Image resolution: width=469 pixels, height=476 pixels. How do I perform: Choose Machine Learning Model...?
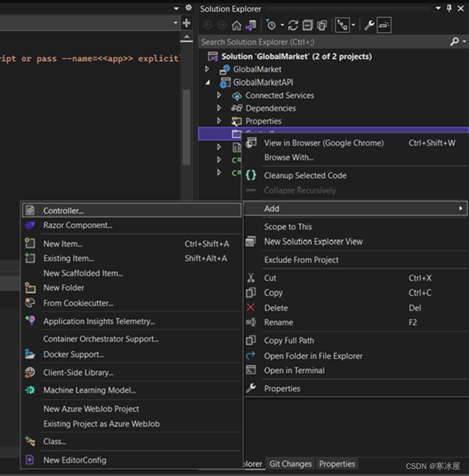(x=132, y=390)
